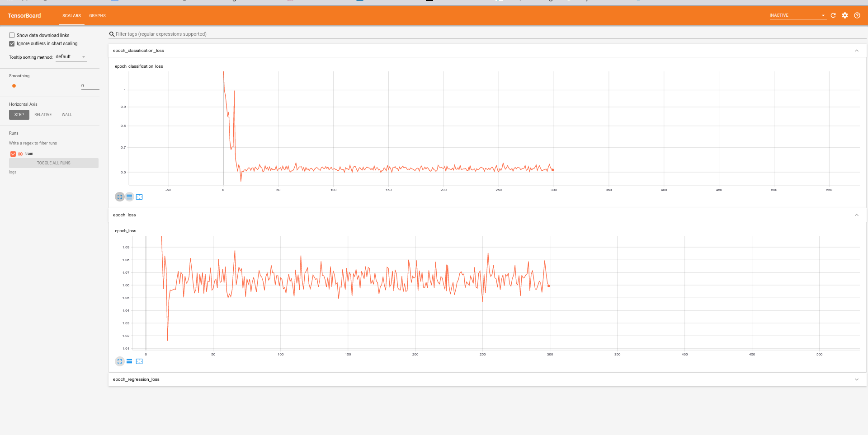This screenshot has width=868, height=435.
Task: Open the Tooltip sorting method dropdown
Action: [x=71, y=56]
